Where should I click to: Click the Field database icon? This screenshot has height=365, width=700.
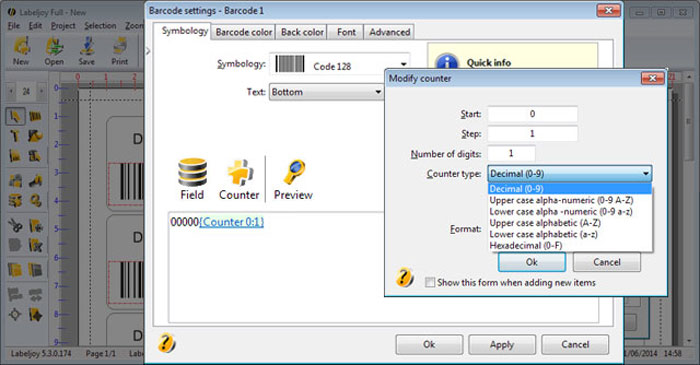pyautogui.click(x=192, y=172)
